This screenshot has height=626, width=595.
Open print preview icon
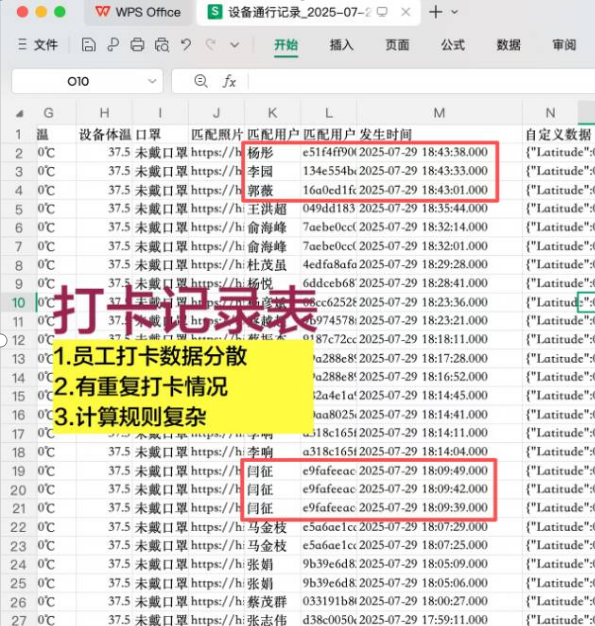[x=162, y=45]
